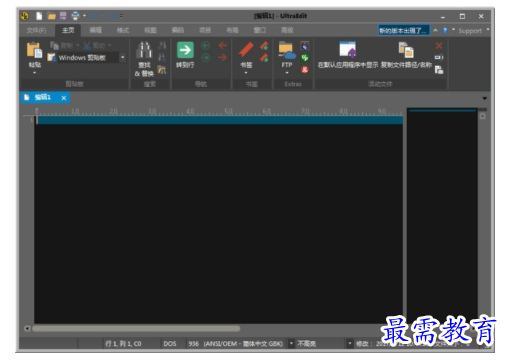The width and height of the screenshot is (505, 362).
Task: Click the lower small bookmark arrow icon
Action: (264, 58)
